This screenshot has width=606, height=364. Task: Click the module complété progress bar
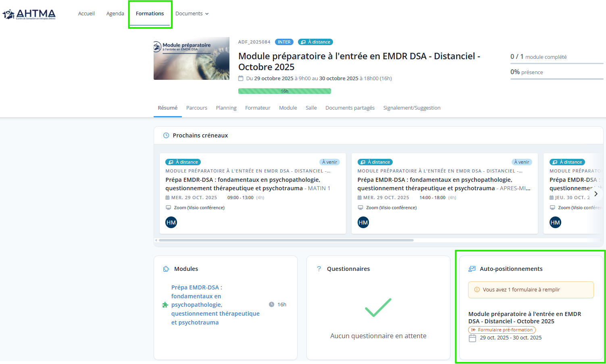557,63
